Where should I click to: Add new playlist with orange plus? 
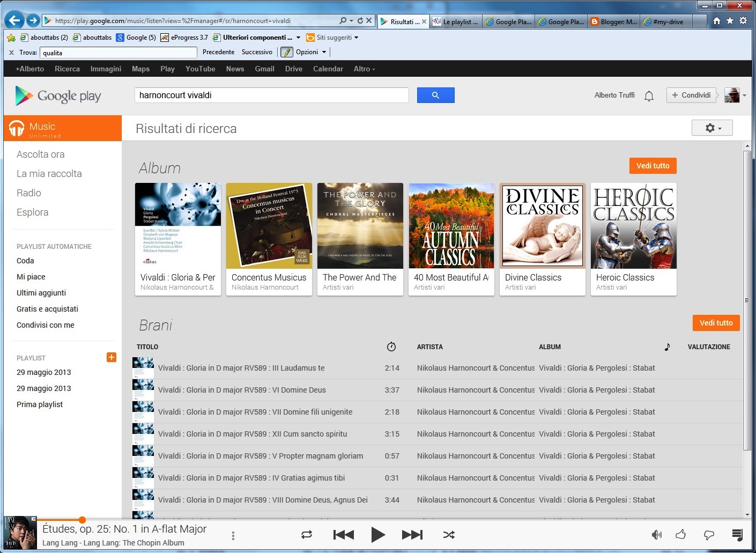pos(112,357)
